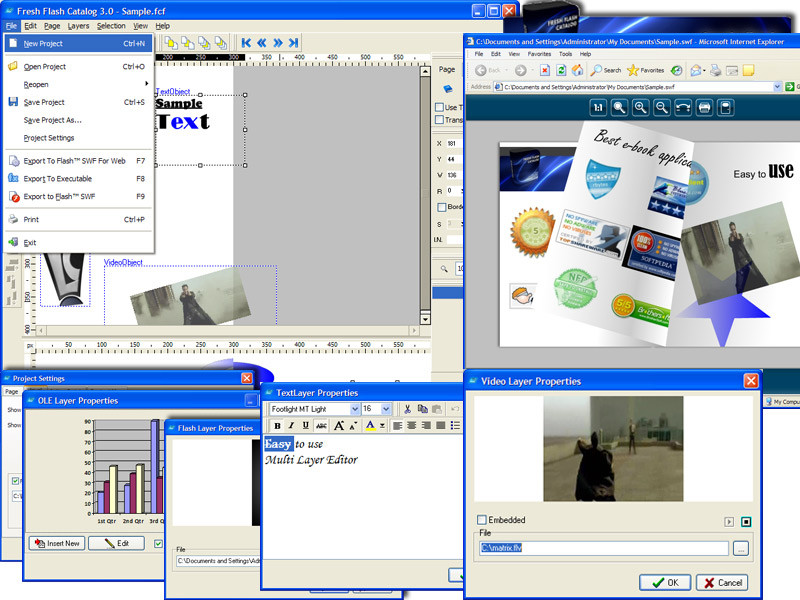
Task: Click the zoom in (plus magnifier) viewer icon
Action: click(x=640, y=108)
